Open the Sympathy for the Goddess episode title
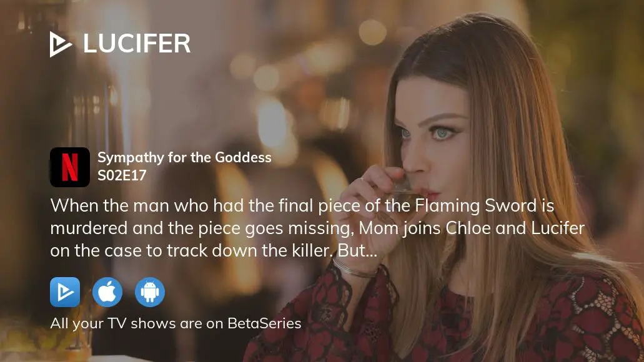The width and height of the screenshot is (644, 362). click(x=184, y=157)
